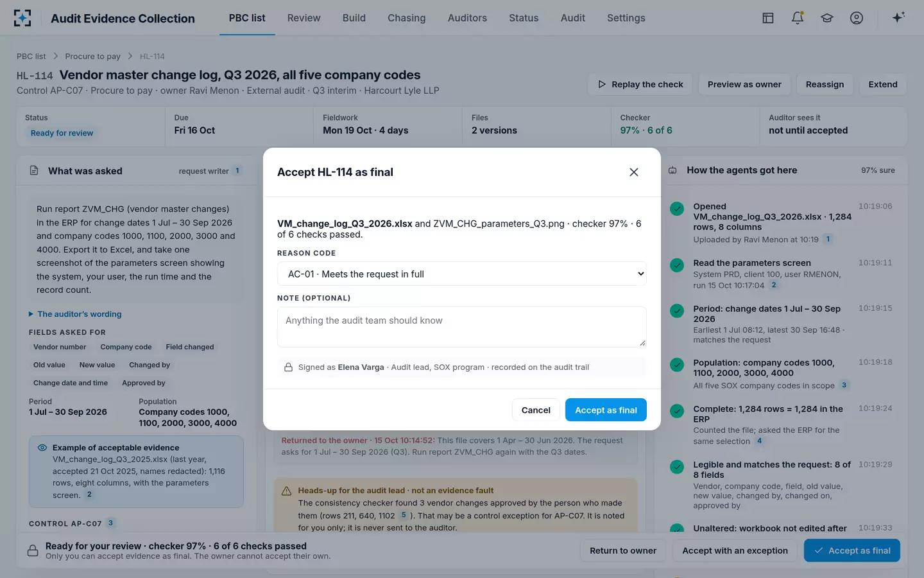Click the Audit Evidence Collection logo icon
This screenshot has height=578, width=924.
pyautogui.click(x=22, y=18)
